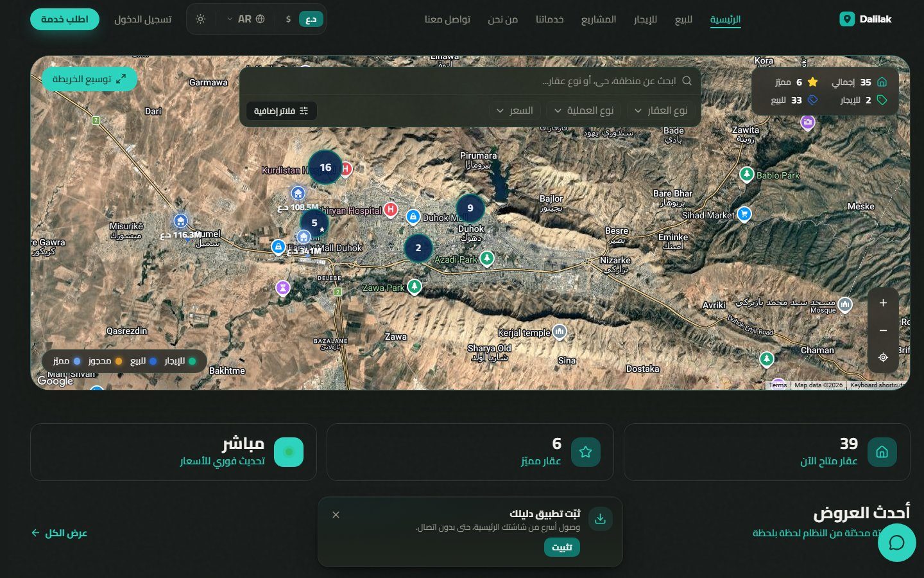Open the map Terms link
This screenshot has width=924, height=578.
click(x=778, y=385)
